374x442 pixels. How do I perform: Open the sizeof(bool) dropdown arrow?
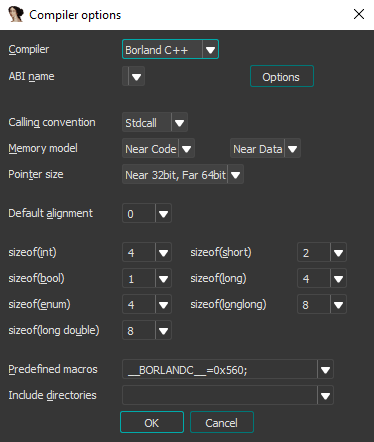[163, 278]
